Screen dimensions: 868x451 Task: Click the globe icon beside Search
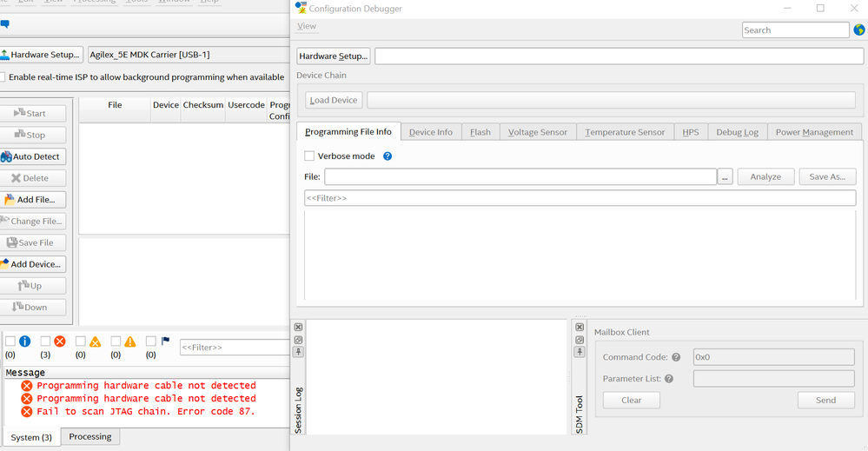pyautogui.click(x=859, y=30)
